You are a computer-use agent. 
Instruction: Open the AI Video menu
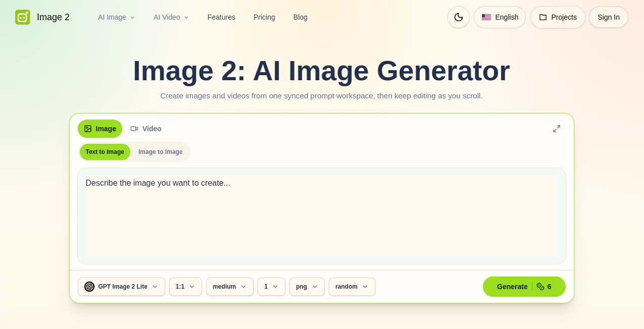pyautogui.click(x=171, y=17)
